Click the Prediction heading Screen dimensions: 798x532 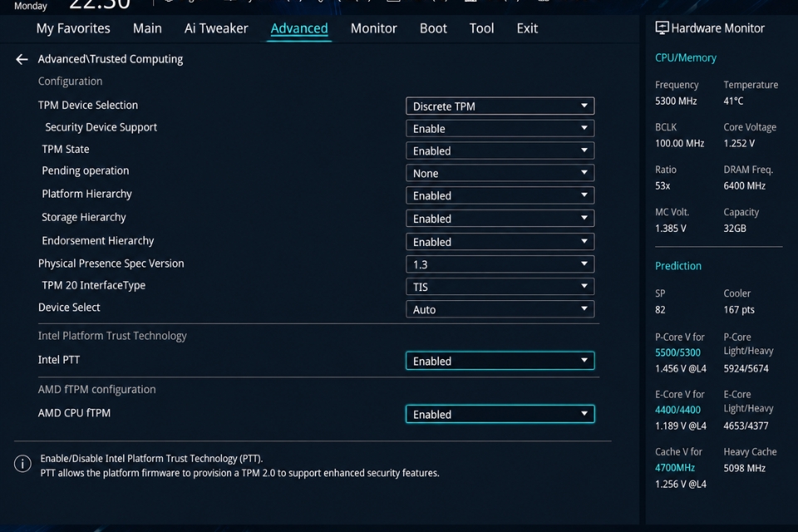coord(678,266)
